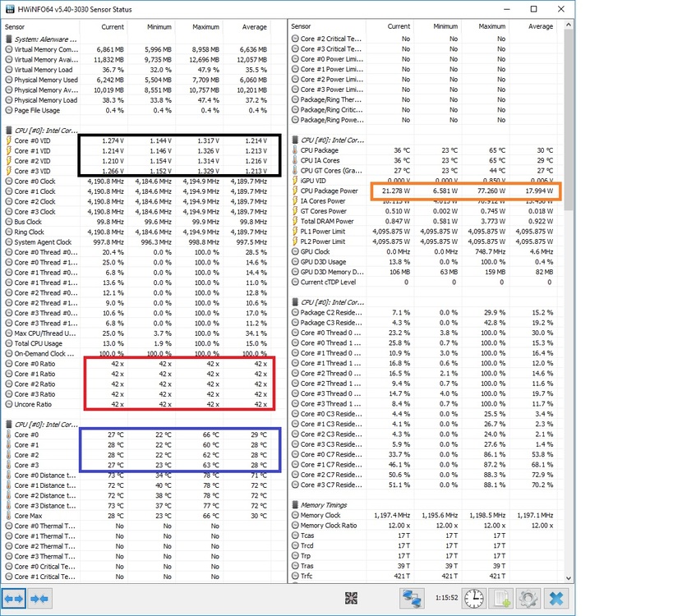The width and height of the screenshot is (687, 616).
Task: Reset sensor values with the clock button
Action: 473,599
